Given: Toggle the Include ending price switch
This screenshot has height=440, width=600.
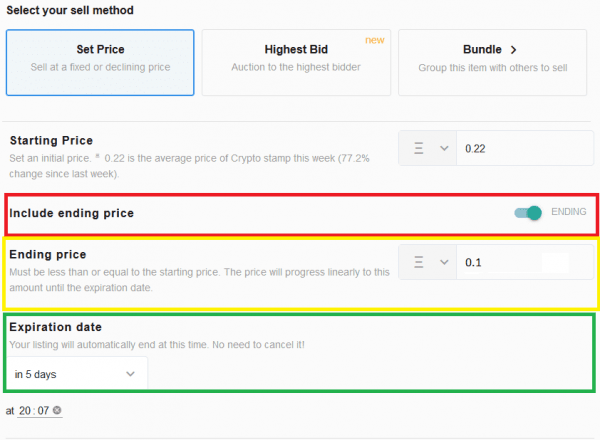Looking at the screenshot, I should (528, 212).
